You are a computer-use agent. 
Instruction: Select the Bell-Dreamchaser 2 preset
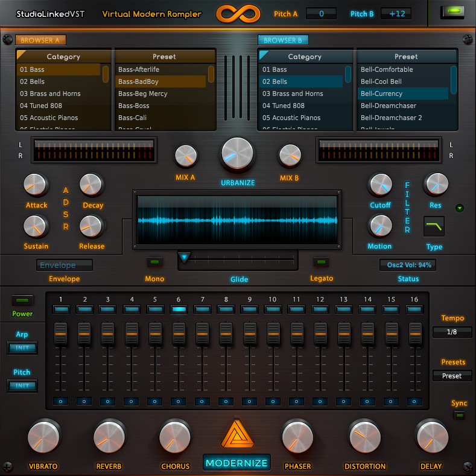click(x=402, y=118)
